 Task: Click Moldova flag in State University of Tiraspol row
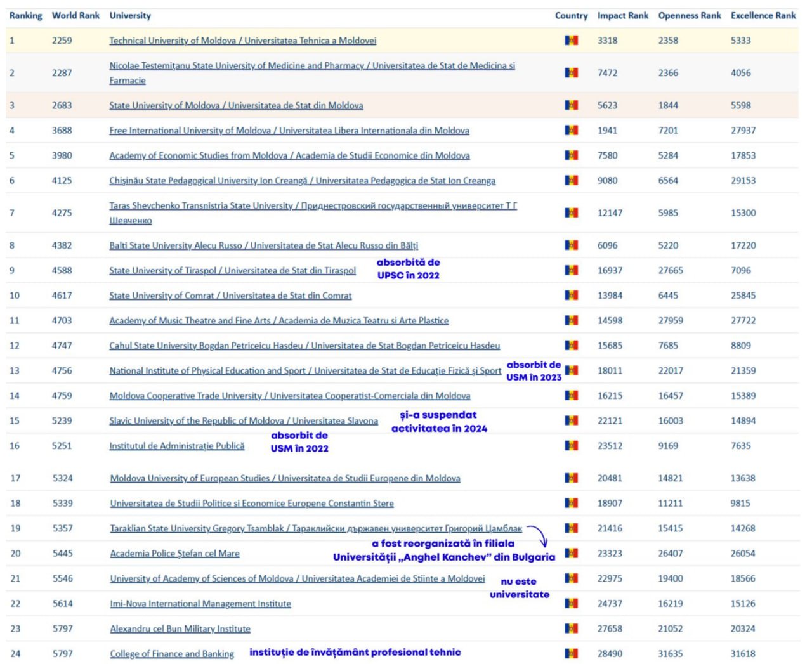pyautogui.click(x=572, y=270)
